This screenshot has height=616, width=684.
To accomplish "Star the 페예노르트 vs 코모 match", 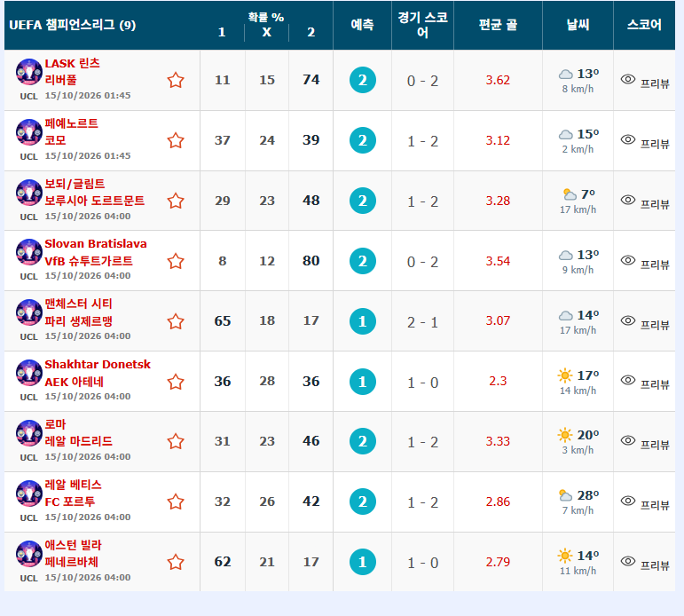I will tap(176, 140).
